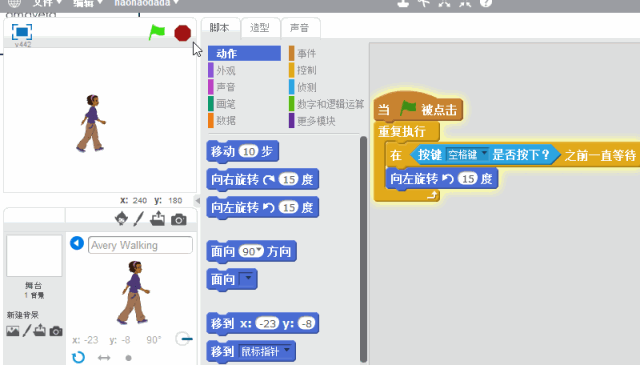Click the palette 向右旋转 15 度 block
The width and height of the screenshot is (640, 365).
pos(262,179)
